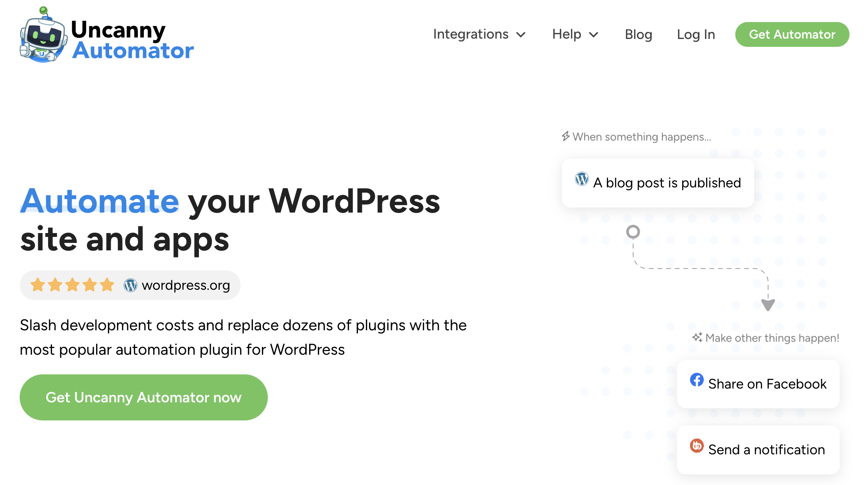The image size is (868, 485).
Task: Click the WordPress icon in blog post card
Action: pos(582,179)
